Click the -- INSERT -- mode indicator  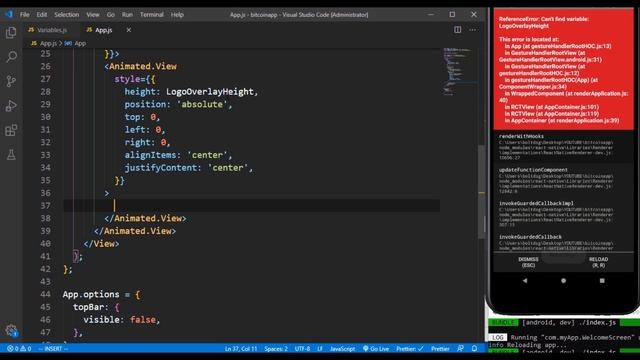[x=53, y=349]
